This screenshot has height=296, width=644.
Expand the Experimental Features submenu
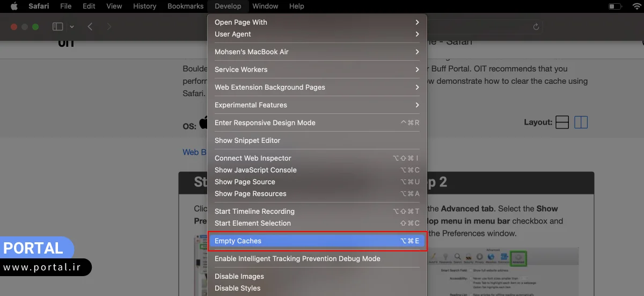click(x=317, y=105)
